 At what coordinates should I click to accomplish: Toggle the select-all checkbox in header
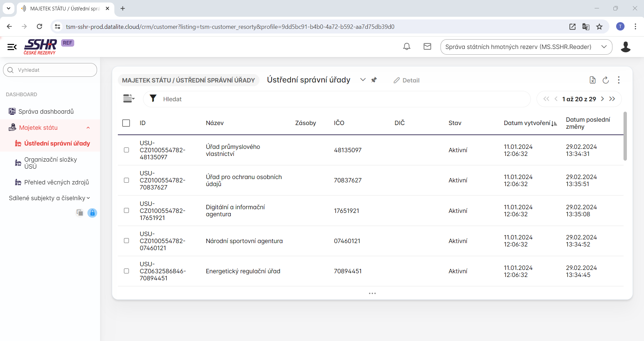(x=126, y=123)
